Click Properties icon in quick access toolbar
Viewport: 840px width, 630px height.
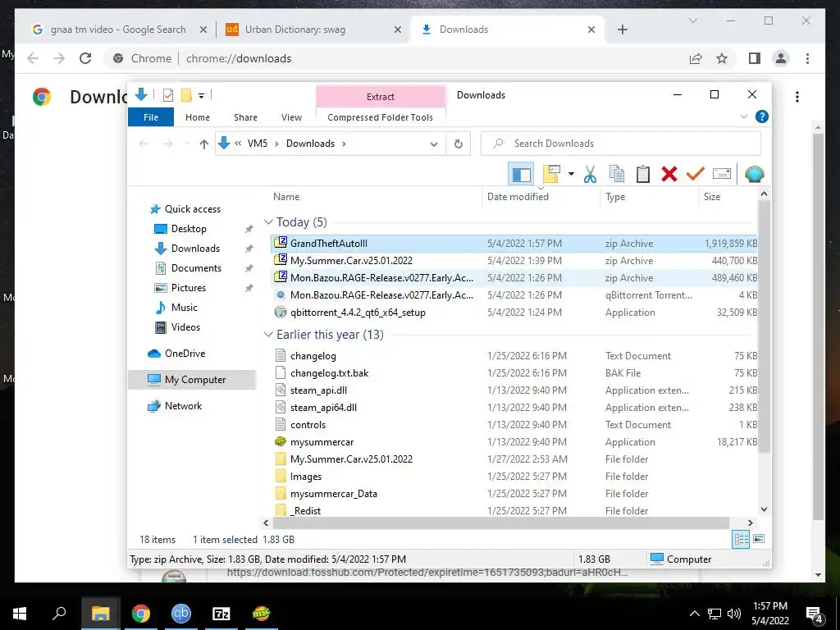tap(167, 95)
